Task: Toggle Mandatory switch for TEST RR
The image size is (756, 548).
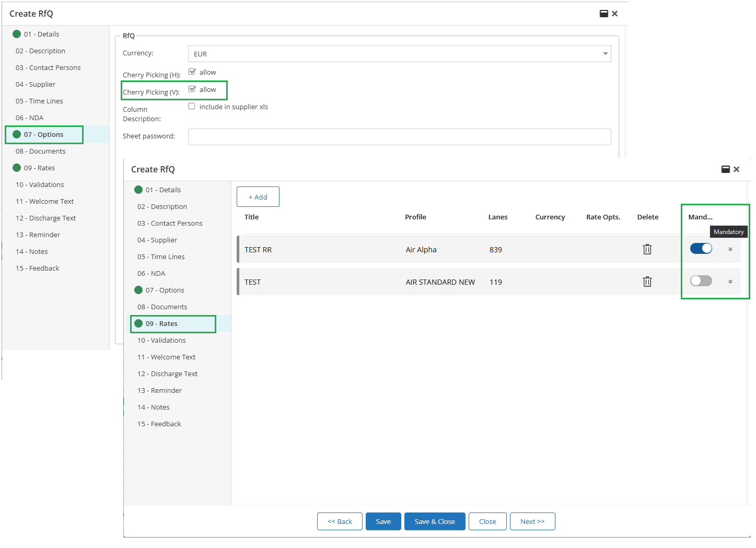Action: click(x=701, y=249)
